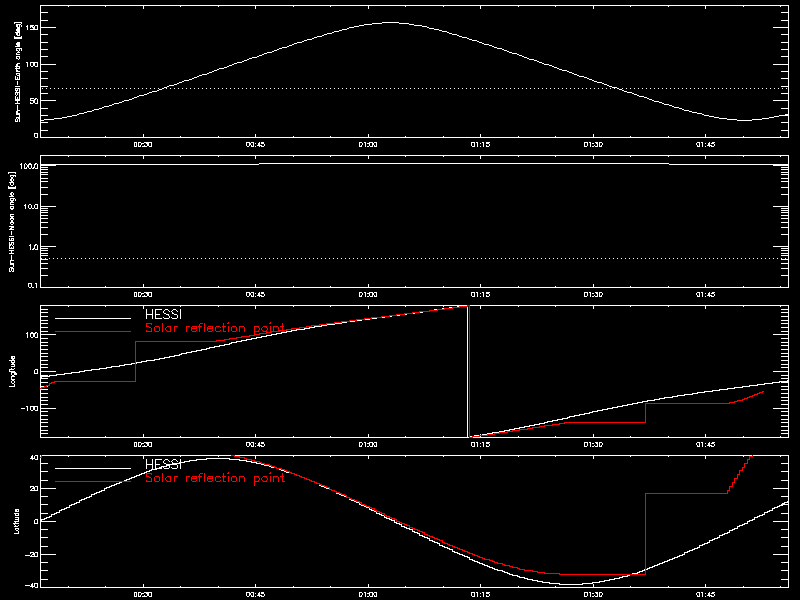Select the Longitude axis title
Viewport: 800px width, 600px height.
pyautogui.click(x=12, y=371)
